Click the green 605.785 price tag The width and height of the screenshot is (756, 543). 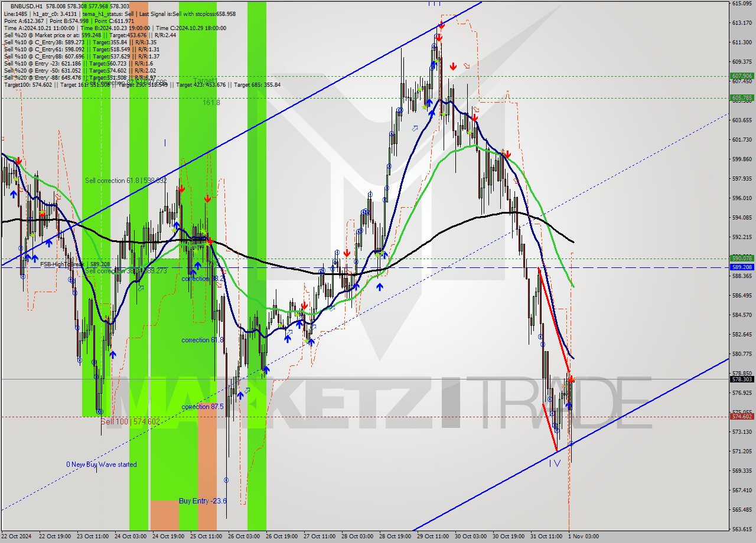(742, 98)
